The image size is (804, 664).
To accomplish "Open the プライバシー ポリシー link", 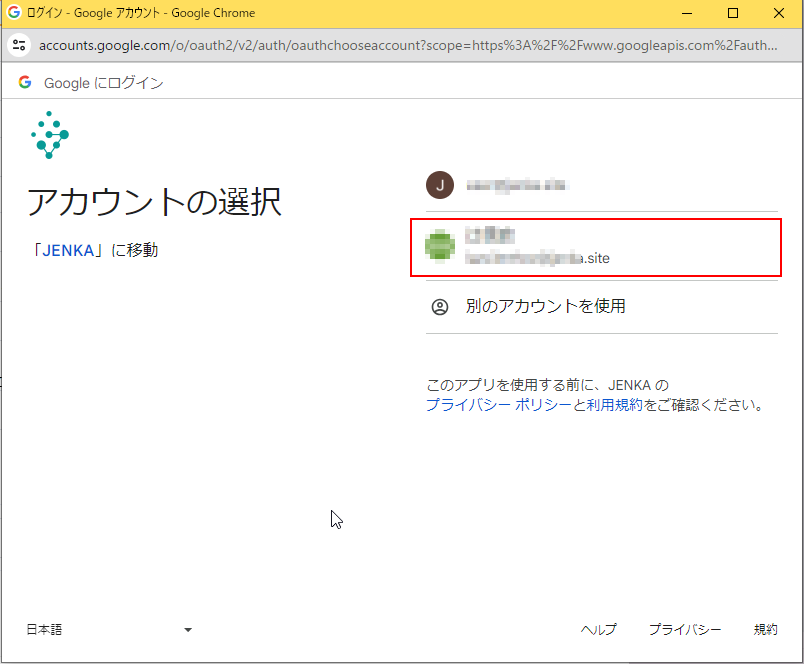I will click(498, 405).
